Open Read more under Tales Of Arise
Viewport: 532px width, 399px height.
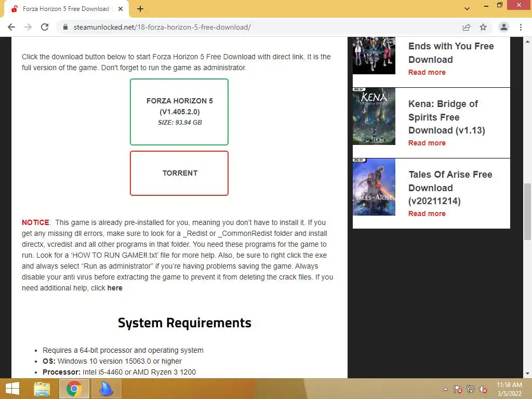point(427,214)
